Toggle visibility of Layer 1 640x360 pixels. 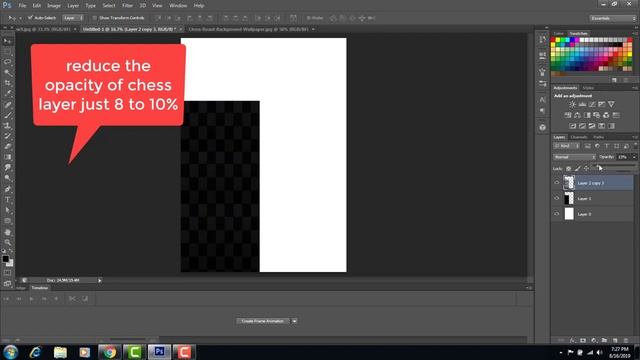(556, 198)
